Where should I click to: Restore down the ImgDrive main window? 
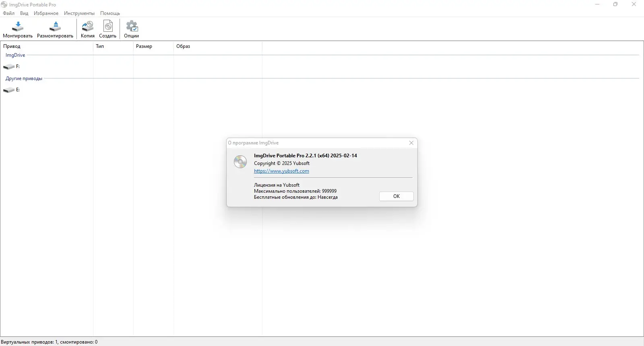[615, 4]
